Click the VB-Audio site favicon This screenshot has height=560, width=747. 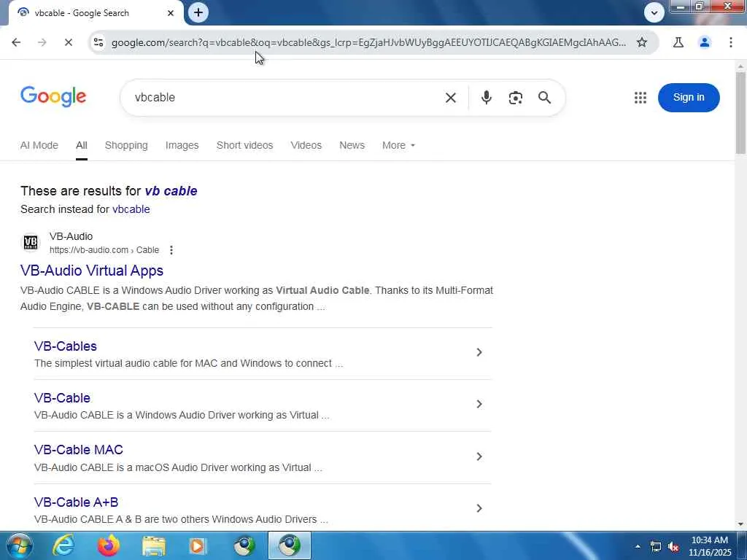[x=31, y=242]
